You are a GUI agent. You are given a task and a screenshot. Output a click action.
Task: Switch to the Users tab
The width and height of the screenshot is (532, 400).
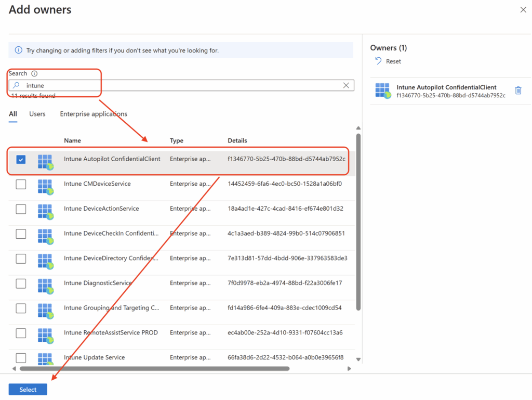[37, 114]
